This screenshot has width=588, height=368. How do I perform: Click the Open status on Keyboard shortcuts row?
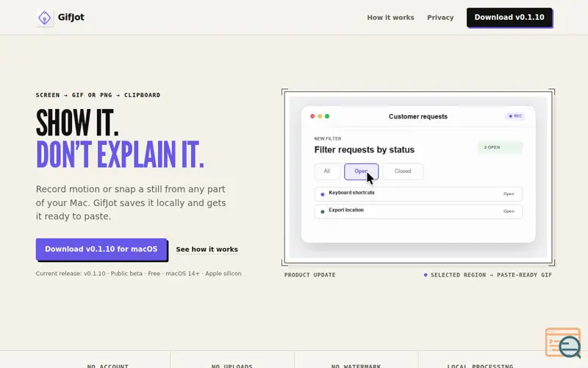coord(509,194)
